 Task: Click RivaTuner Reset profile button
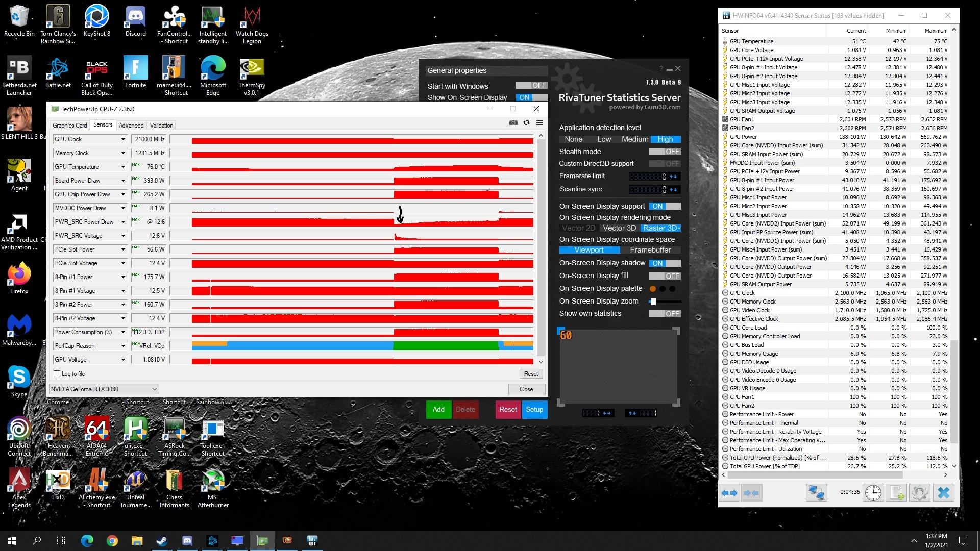tap(508, 409)
